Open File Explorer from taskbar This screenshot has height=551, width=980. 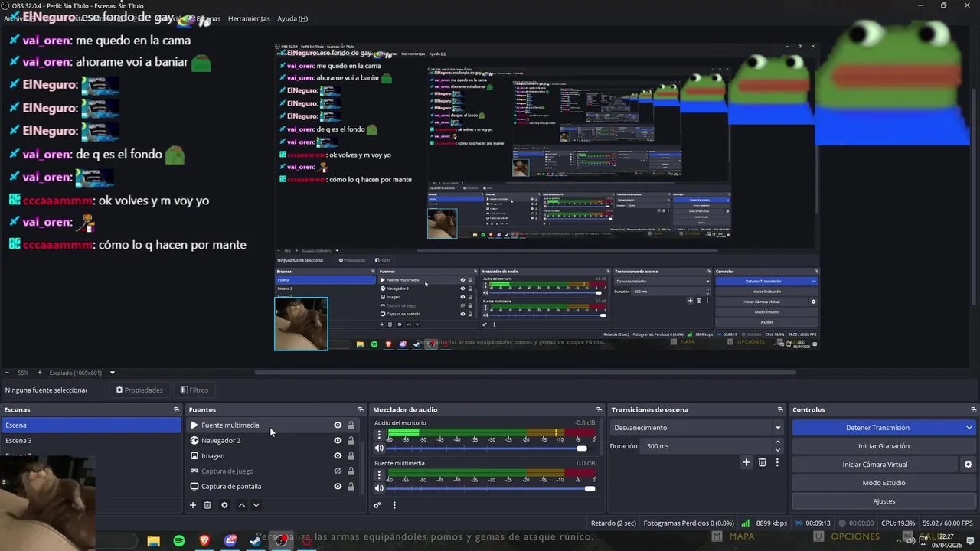coord(153,541)
